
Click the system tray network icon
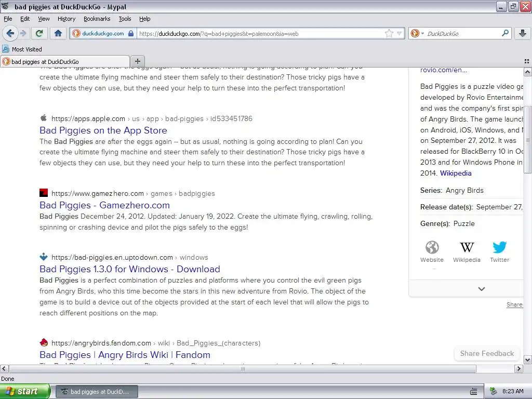494,392
